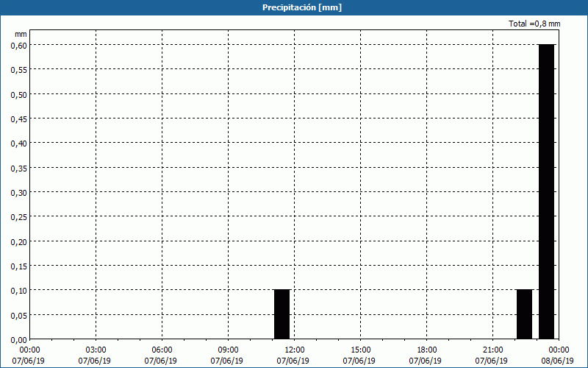
Task: Click the 0,35 y-axis label
Action: (18, 168)
